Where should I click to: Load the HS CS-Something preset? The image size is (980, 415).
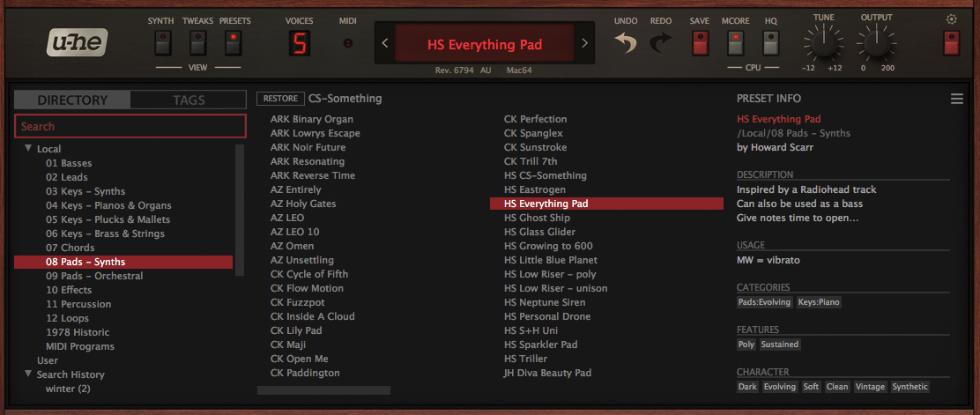[x=546, y=175]
